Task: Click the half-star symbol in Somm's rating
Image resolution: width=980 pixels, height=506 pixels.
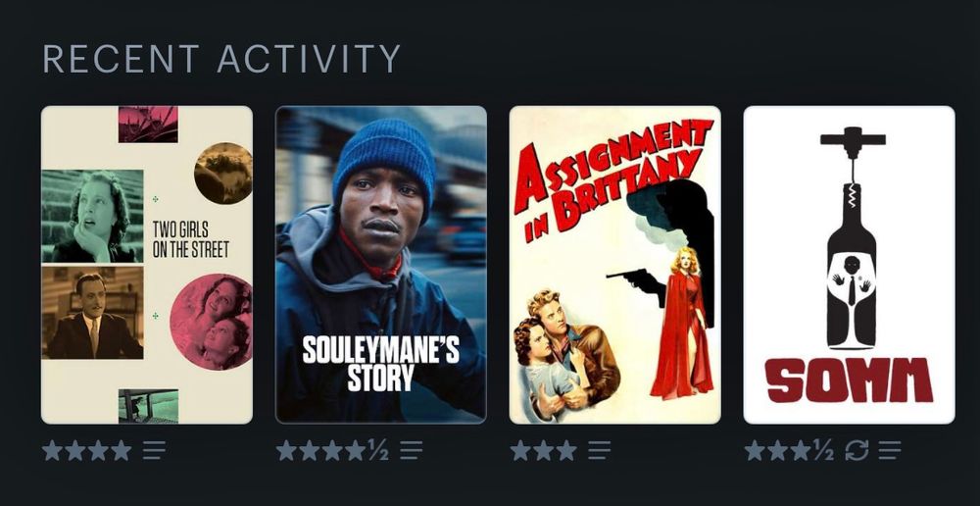Action: tap(823, 450)
